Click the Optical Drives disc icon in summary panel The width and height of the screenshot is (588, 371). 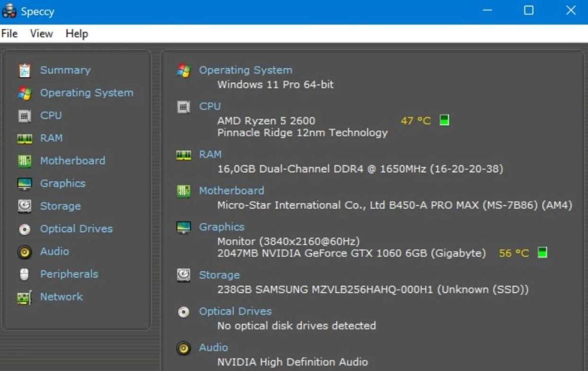click(x=183, y=312)
